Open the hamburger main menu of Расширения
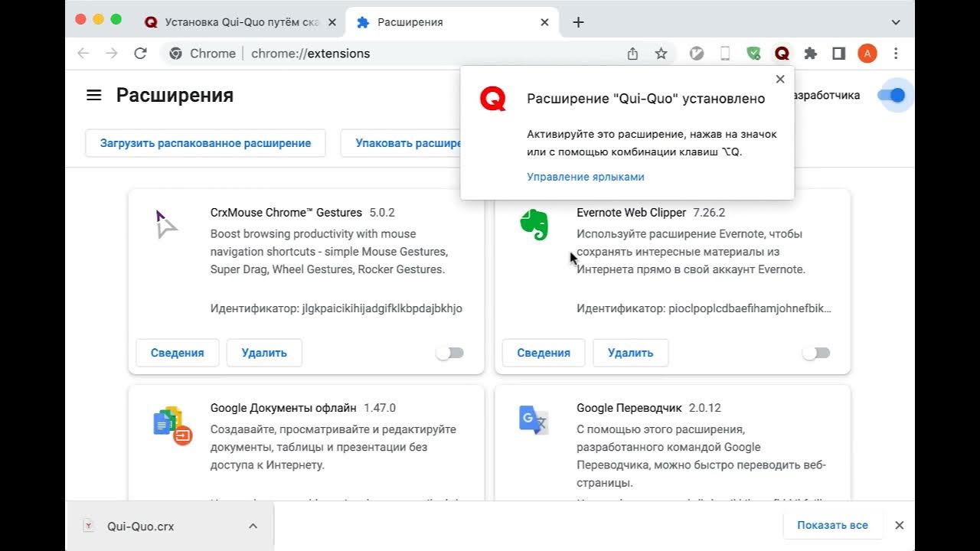980x551 pixels. [x=94, y=96]
